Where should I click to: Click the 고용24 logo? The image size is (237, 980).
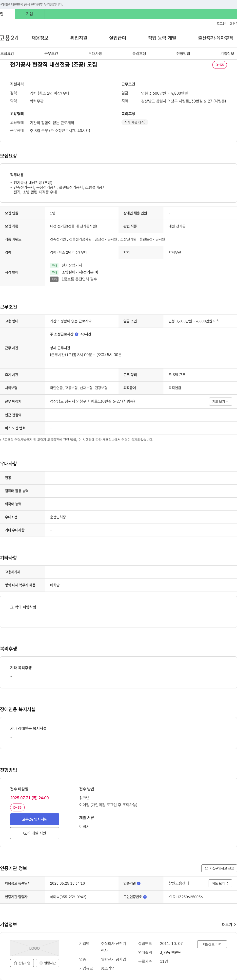[x=9, y=38]
